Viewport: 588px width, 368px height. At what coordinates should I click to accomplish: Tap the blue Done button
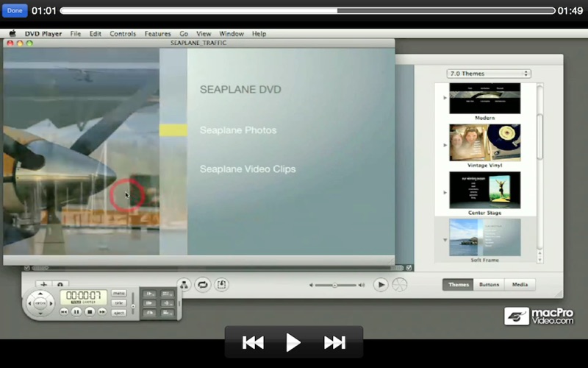15,10
